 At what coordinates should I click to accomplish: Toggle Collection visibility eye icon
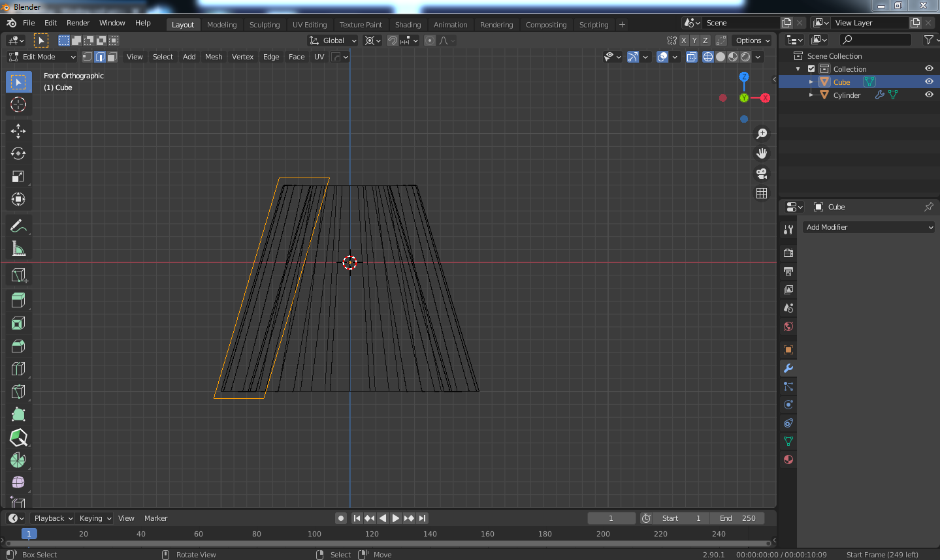tap(929, 69)
